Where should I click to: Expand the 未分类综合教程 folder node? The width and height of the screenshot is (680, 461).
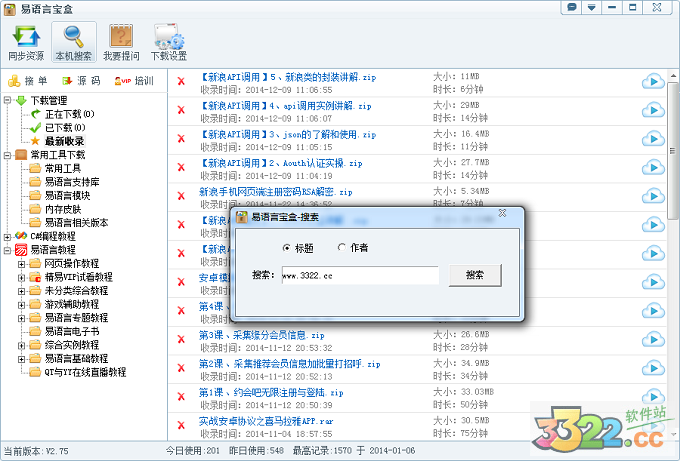pos(21,291)
